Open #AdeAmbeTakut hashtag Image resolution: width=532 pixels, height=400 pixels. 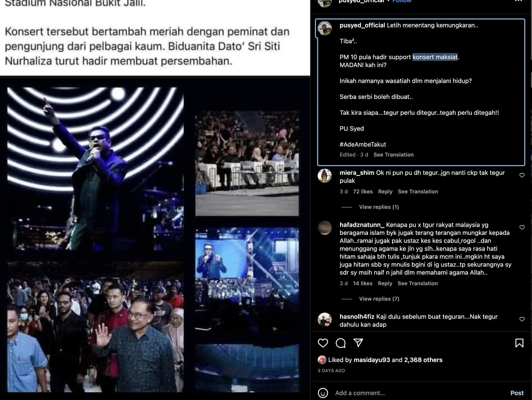click(x=363, y=144)
